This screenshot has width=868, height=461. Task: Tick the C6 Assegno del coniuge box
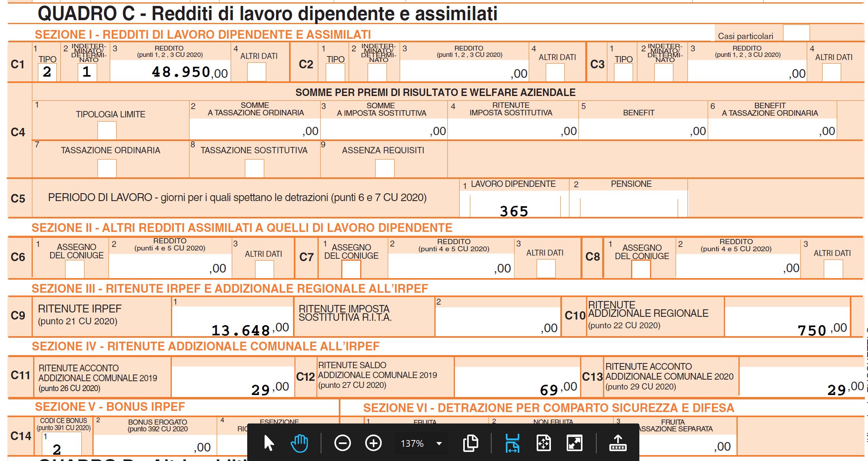pos(75,269)
